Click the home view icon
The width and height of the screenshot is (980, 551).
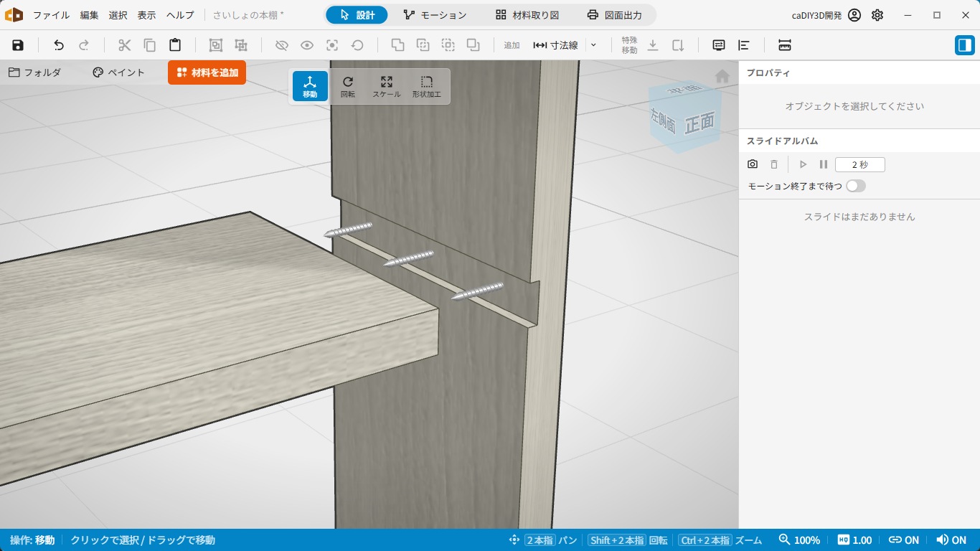click(x=722, y=76)
